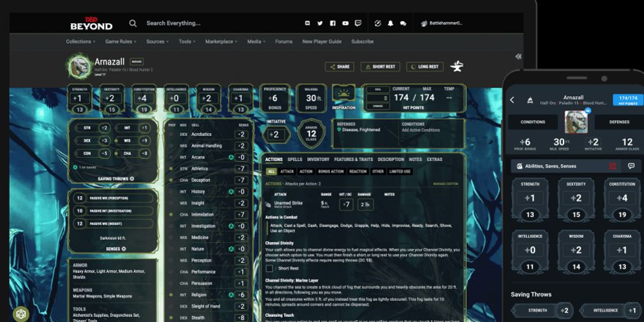Collapse the sidebar with double chevron

pos(518,57)
